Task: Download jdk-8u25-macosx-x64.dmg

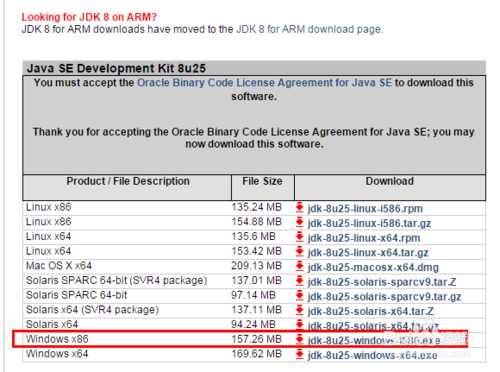Action: pos(373,267)
